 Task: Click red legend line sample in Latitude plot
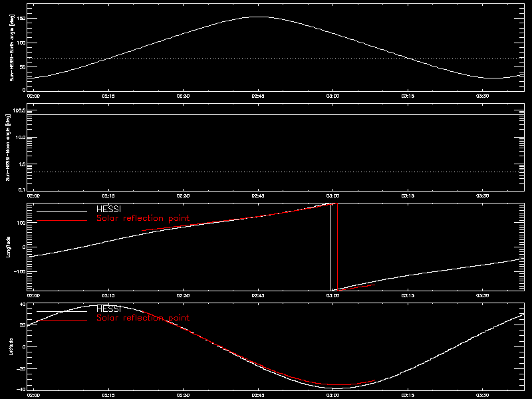coord(62,321)
